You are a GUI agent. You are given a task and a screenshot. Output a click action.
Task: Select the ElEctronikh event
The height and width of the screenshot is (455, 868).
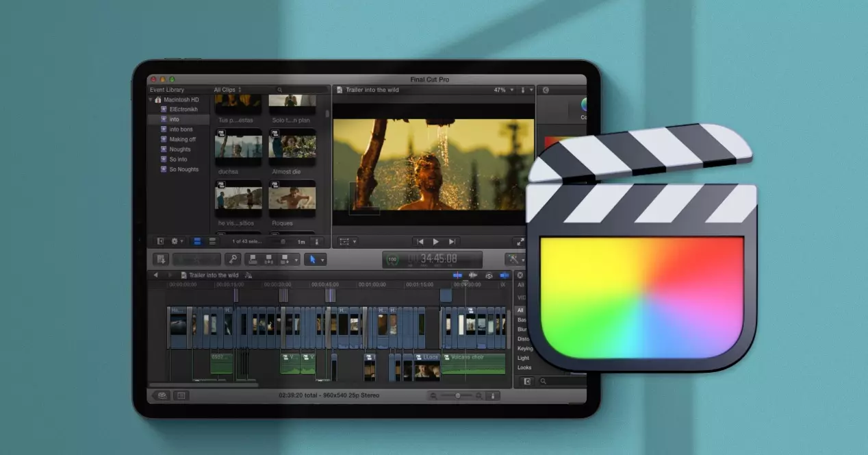click(x=183, y=110)
